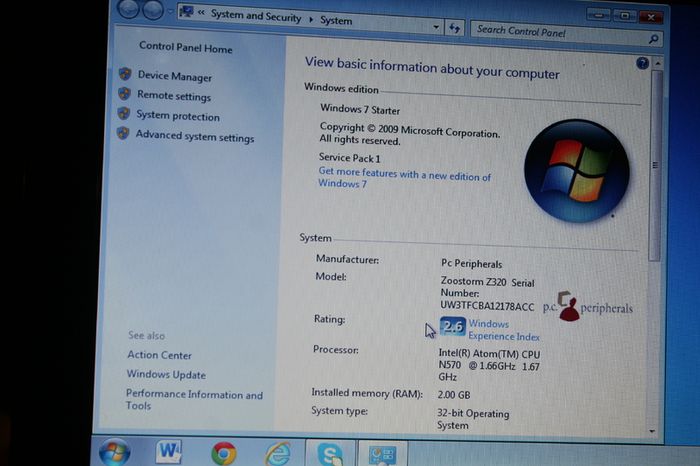Click the computer icon in address bar
The width and height of the screenshot is (700, 466).
186,11
